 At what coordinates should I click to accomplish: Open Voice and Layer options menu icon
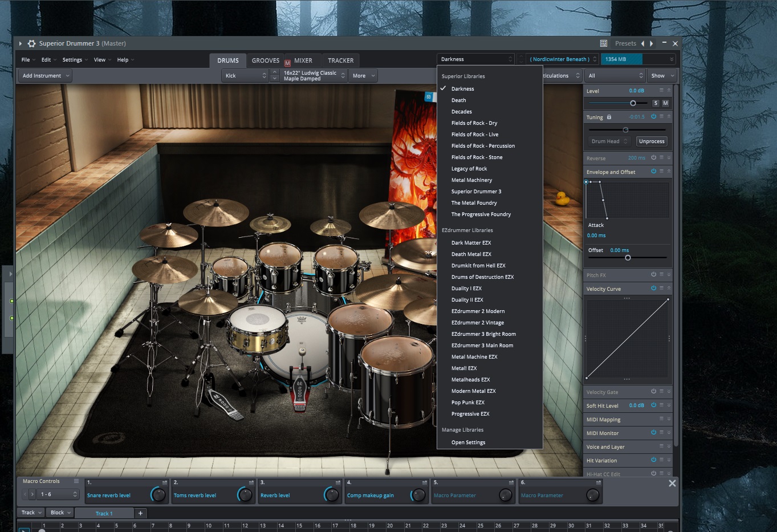[661, 446]
